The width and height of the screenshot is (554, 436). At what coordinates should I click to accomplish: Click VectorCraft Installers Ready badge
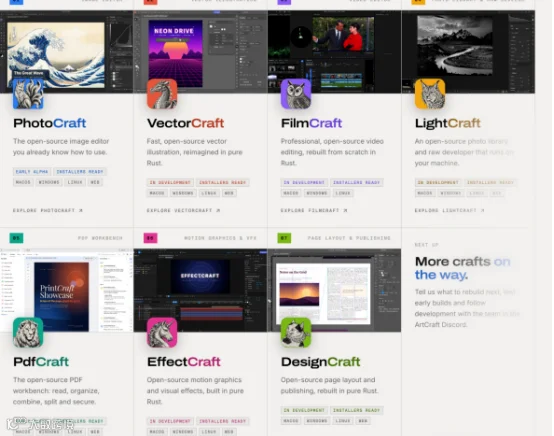tap(223, 182)
